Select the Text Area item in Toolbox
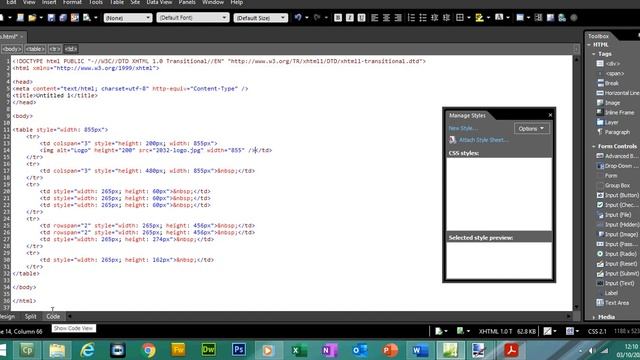640x360 pixels. coord(613,303)
